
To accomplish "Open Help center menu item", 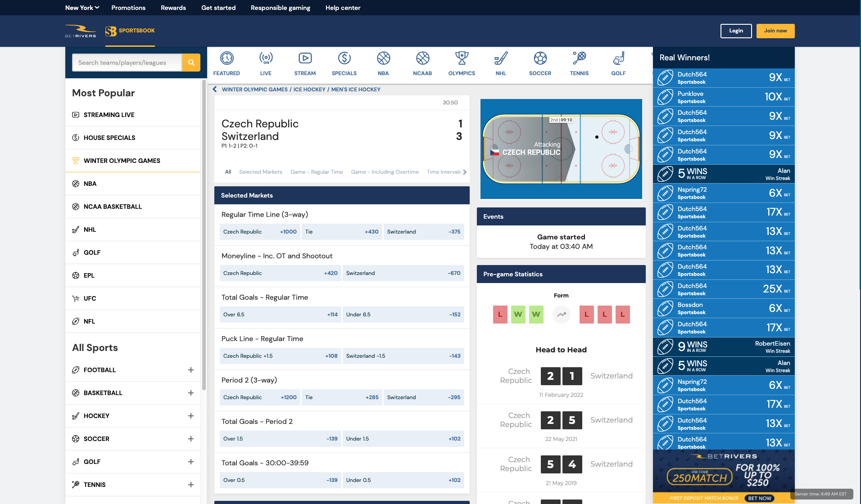I will [343, 8].
